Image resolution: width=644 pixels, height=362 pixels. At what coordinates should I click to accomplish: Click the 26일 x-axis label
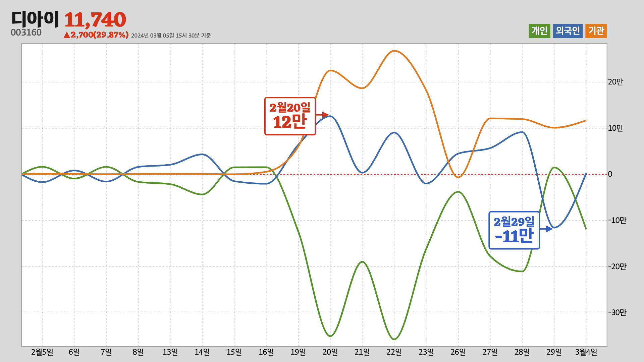tap(458, 352)
